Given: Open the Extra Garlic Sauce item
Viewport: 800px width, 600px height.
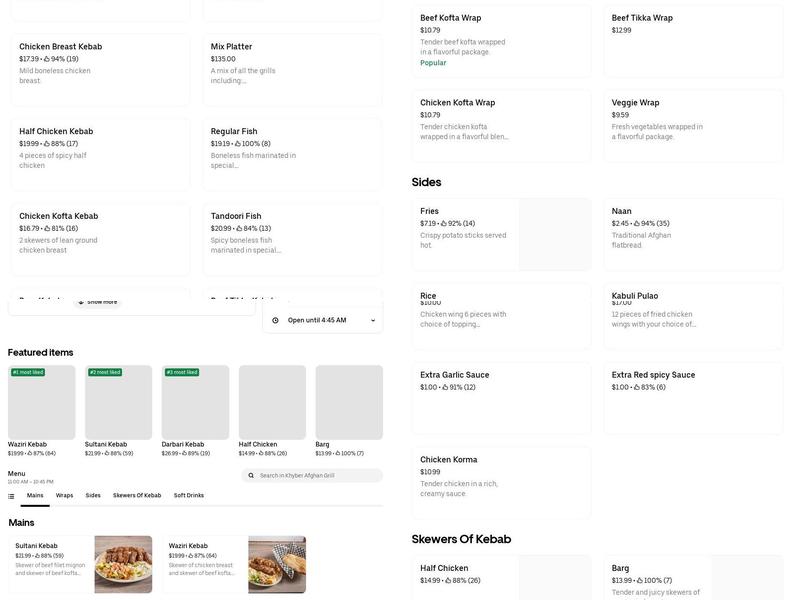Looking at the screenshot, I should 502,398.
